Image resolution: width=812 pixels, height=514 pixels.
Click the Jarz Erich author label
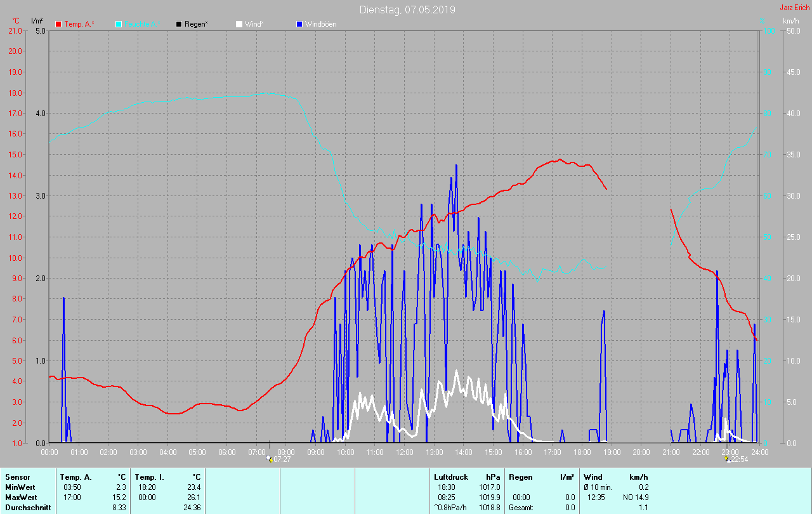coord(794,8)
